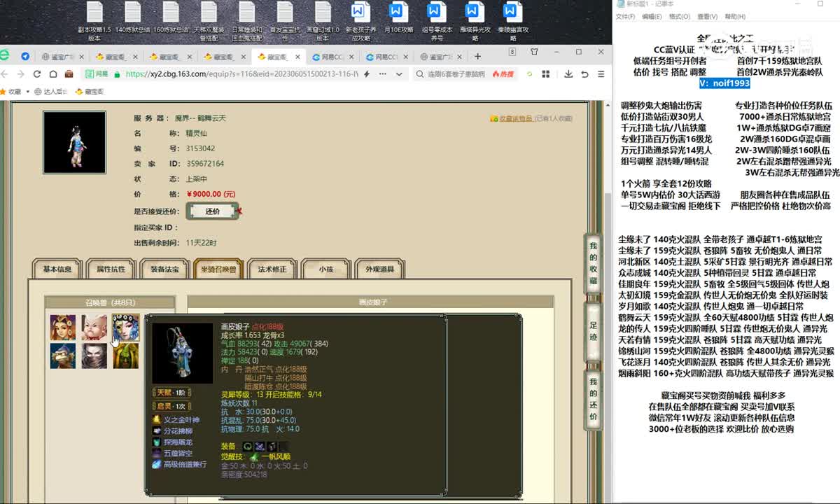The image size is (840, 504).
Task: Click the 热搜 hot search button
Action: (x=503, y=74)
